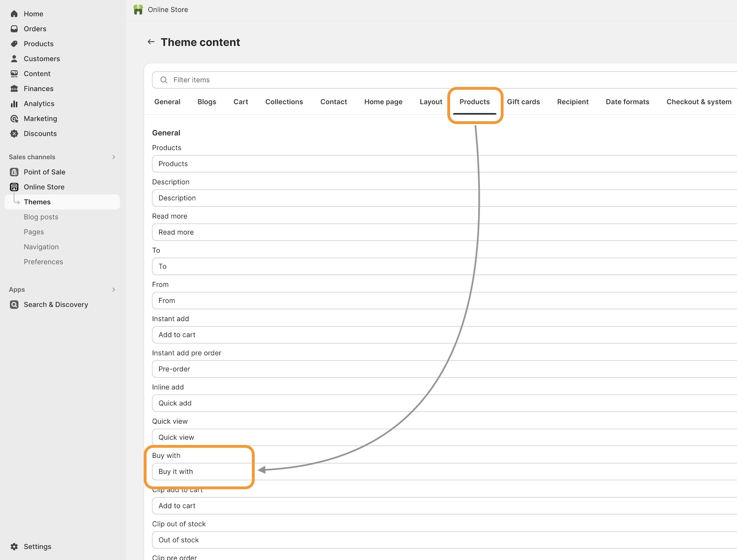Image resolution: width=737 pixels, height=560 pixels.
Task: Switch to the Gift cards tab
Action: click(523, 102)
